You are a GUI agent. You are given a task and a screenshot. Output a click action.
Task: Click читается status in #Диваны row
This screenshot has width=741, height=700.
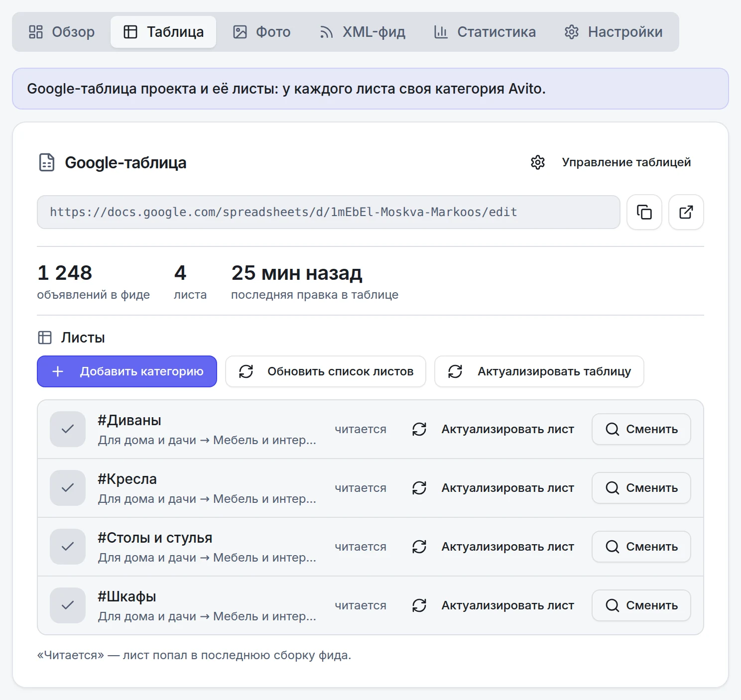click(361, 429)
